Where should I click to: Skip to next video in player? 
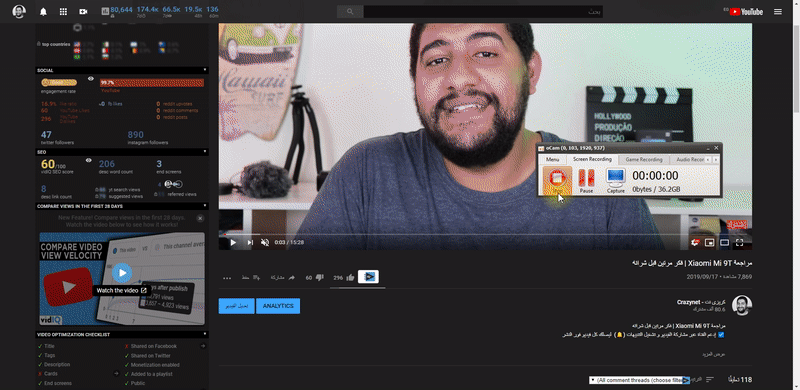(x=250, y=242)
